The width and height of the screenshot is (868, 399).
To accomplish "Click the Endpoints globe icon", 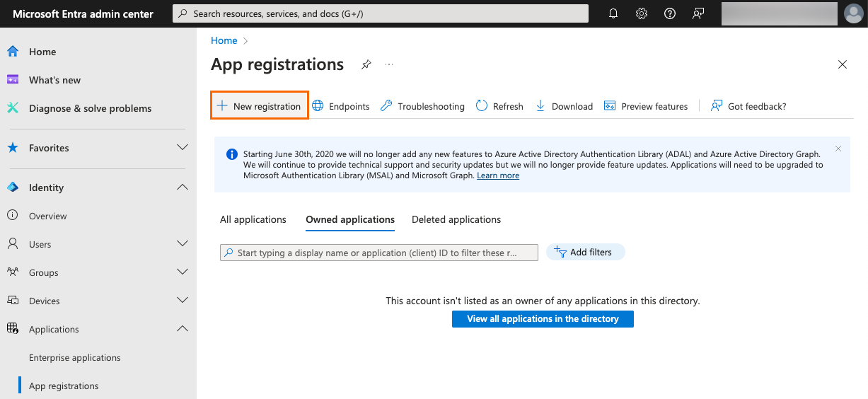I will (318, 105).
